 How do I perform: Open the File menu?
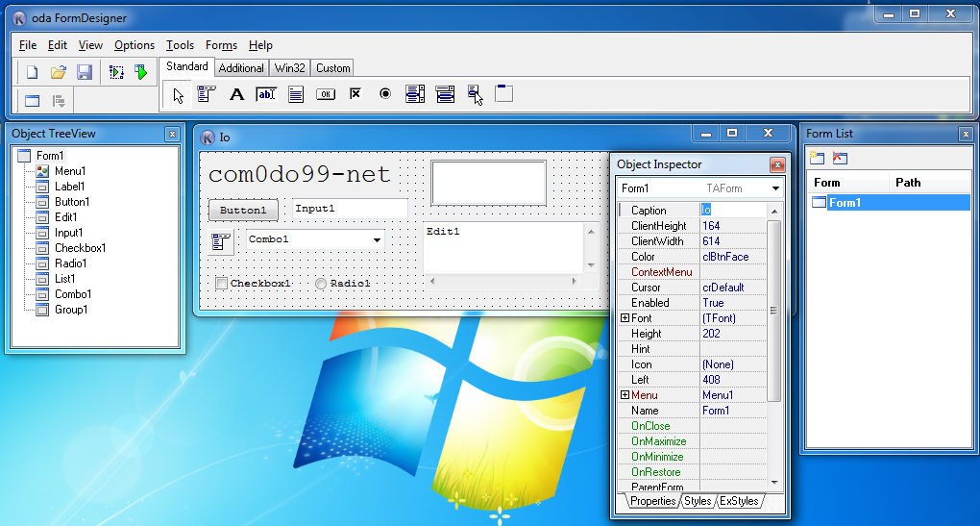[x=28, y=45]
